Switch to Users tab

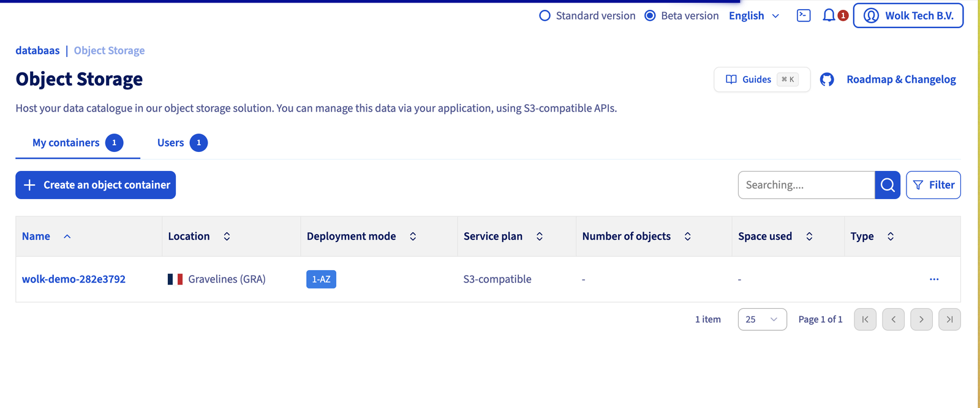pyautogui.click(x=182, y=143)
